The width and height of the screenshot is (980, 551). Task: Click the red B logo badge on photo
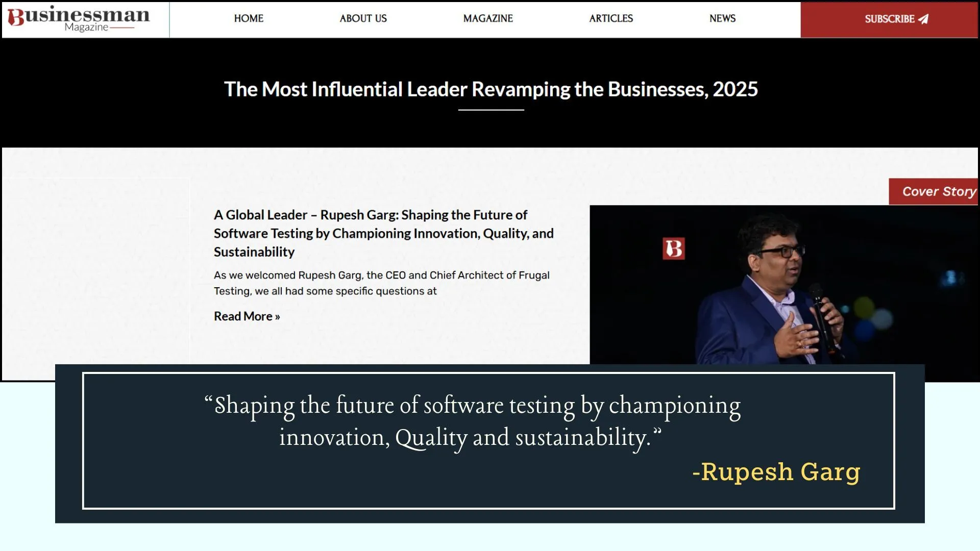coord(673,248)
